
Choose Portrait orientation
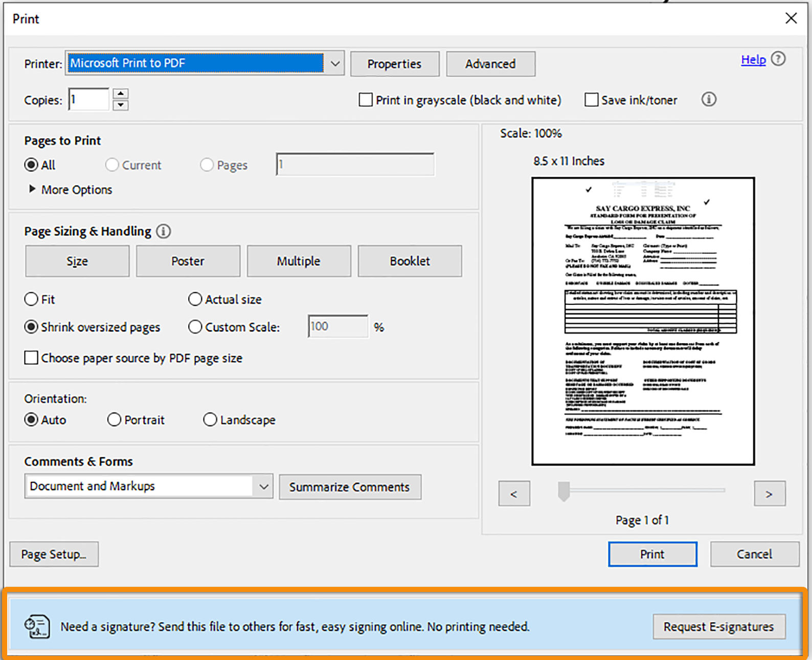[x=114, y=420]
